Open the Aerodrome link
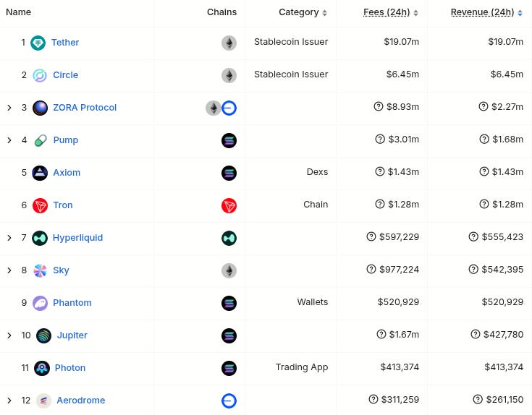 coord(81,400)
